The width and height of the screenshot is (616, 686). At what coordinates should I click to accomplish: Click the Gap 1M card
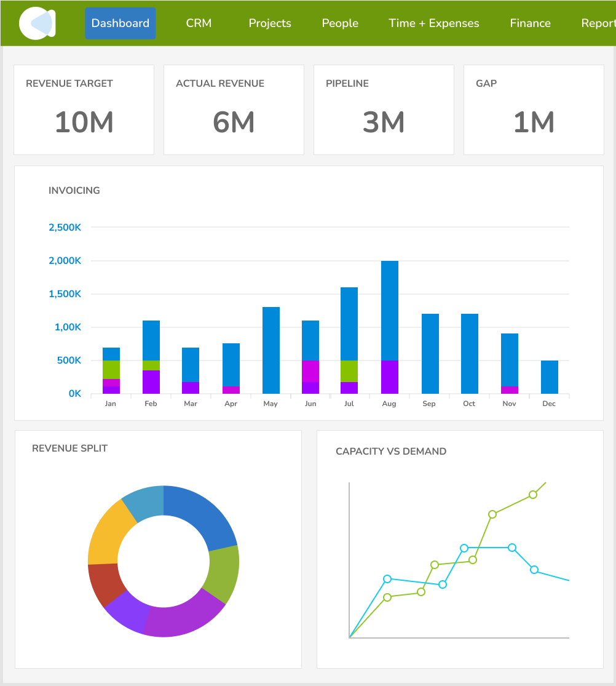pyautogui.click(x=534, y=110)
